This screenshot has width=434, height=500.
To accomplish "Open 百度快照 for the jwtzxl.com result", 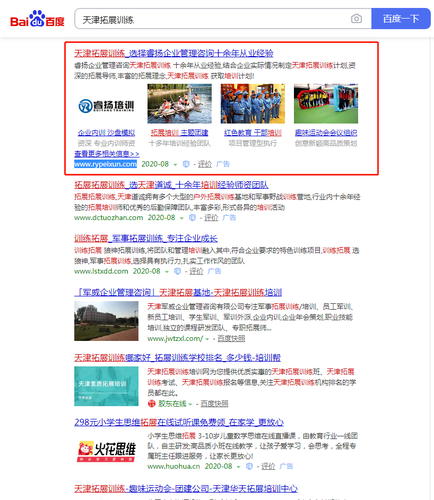I will click(231, 339).
